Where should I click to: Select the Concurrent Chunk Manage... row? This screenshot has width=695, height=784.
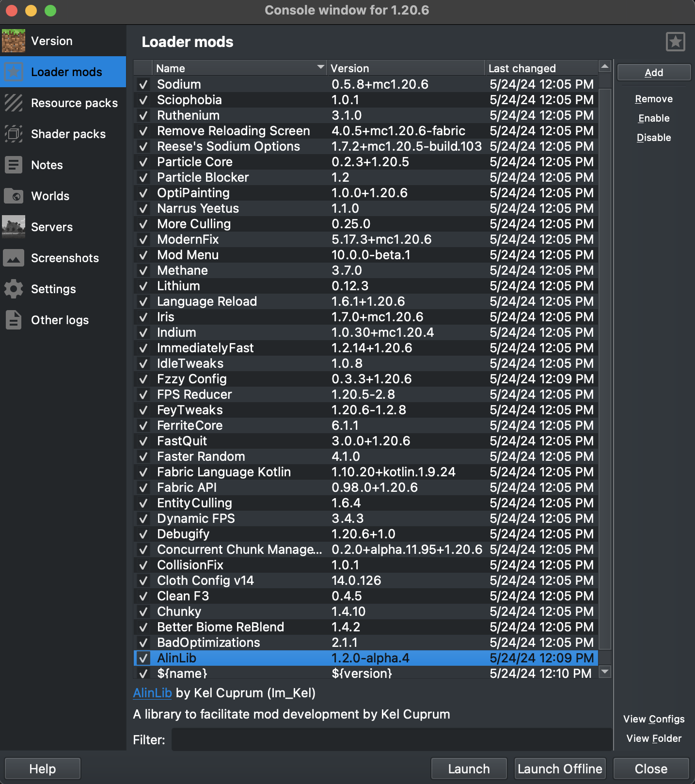pyautogui.click(x=366, y=549)
